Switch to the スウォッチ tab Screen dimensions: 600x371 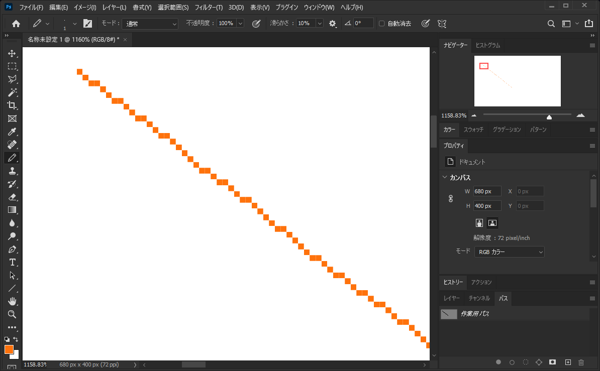tap(473, 130)
